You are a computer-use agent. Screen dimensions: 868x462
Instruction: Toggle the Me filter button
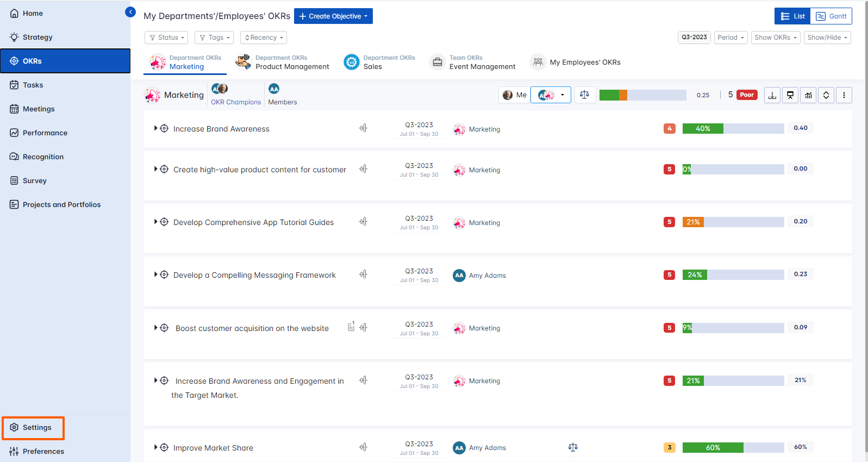pyautogui.click(x=515, y=95)
